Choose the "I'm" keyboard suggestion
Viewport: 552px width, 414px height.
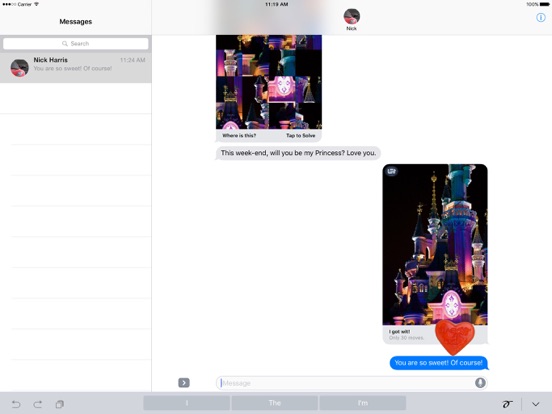363,403
